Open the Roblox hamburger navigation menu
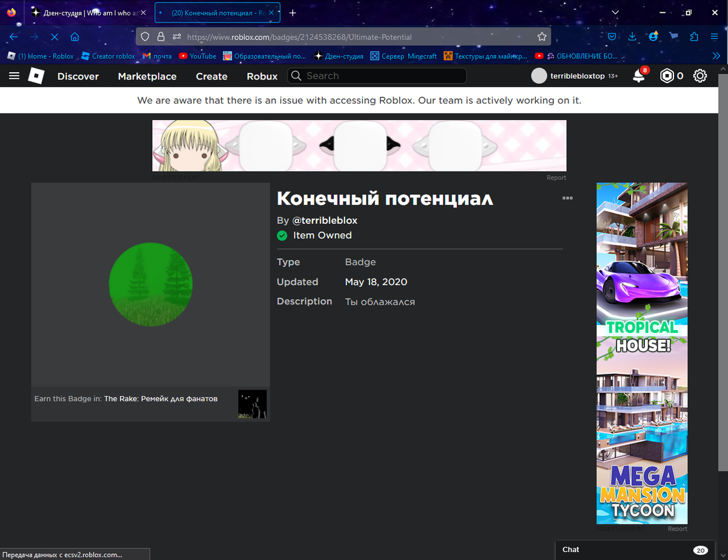The width and height of the screenshot is (728, 560). tap(15, 76)
